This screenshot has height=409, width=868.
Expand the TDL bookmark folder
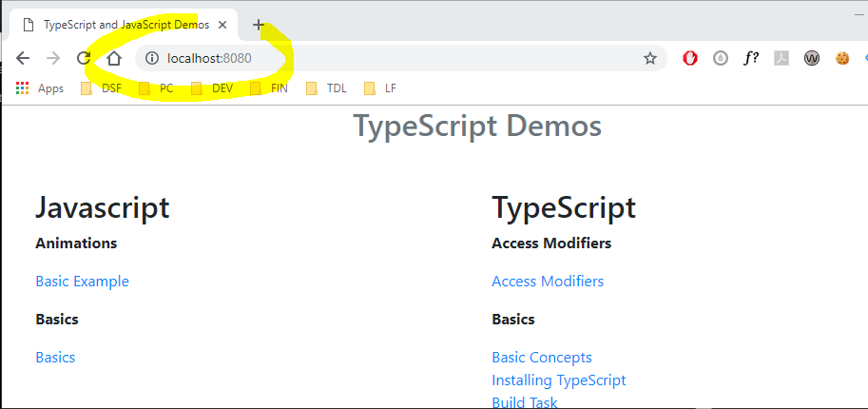tap(326, 88)
